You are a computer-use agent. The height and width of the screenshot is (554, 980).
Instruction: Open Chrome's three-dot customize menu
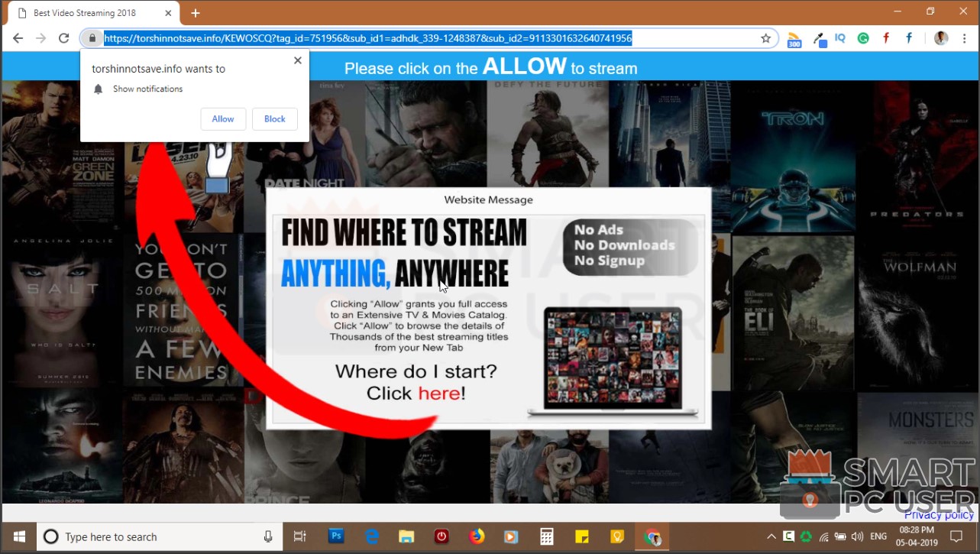tap(964, 38)
